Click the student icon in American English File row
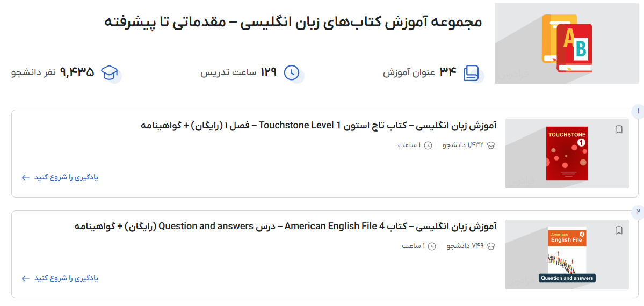The width and height of the screenshot is (644, 306). point(491,246)
